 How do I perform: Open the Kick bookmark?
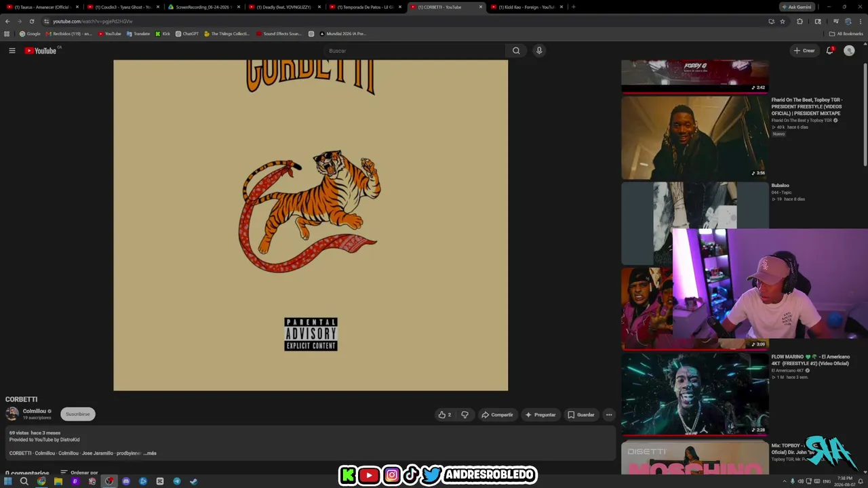click(x=163, y=34)
